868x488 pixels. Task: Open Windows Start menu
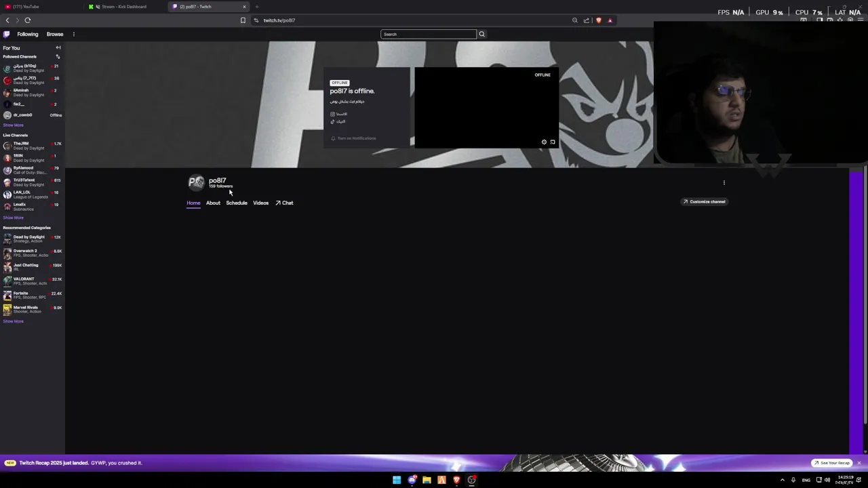point(397,480)
